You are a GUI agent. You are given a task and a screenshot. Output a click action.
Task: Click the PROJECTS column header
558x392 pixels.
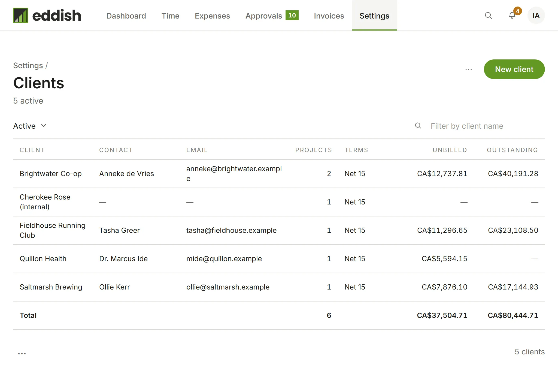(x=314, y=150)
